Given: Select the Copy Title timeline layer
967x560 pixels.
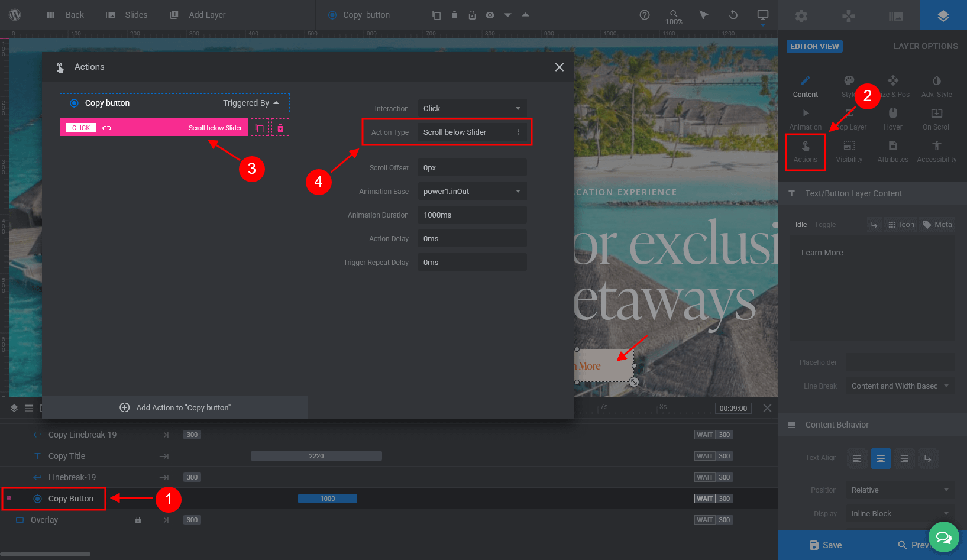Looking at the screenshot, I should coord(67,456).
